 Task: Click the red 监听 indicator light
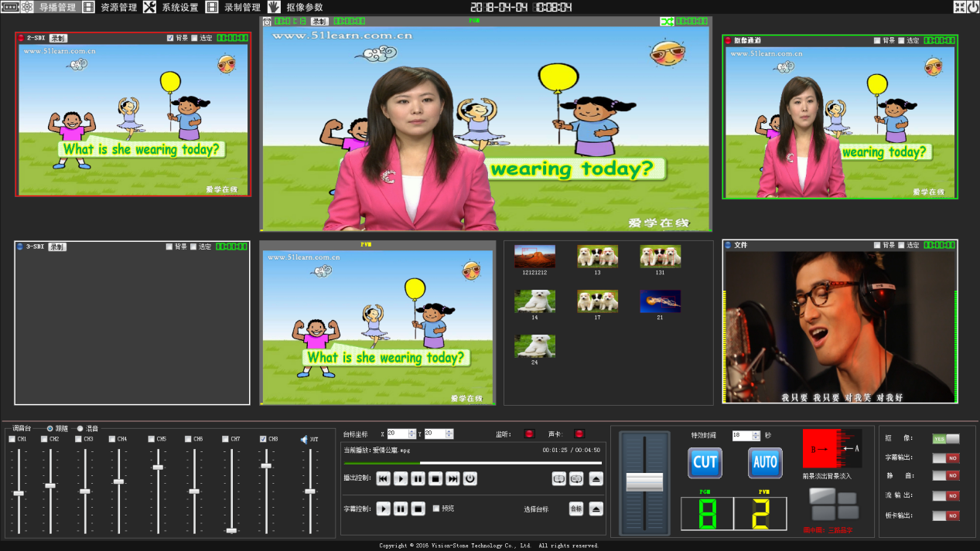pos(529,434)
